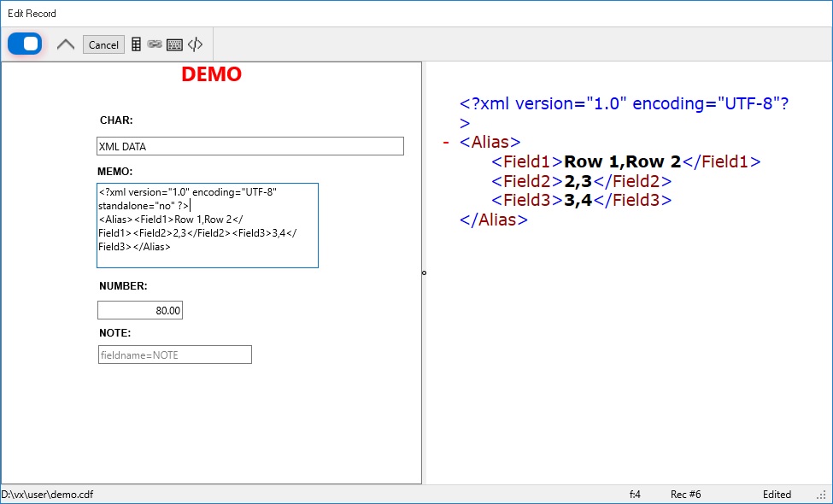This screenshot has width=833, height=504.
Task: Open the link tool on the toolbar
Action: 155,44
